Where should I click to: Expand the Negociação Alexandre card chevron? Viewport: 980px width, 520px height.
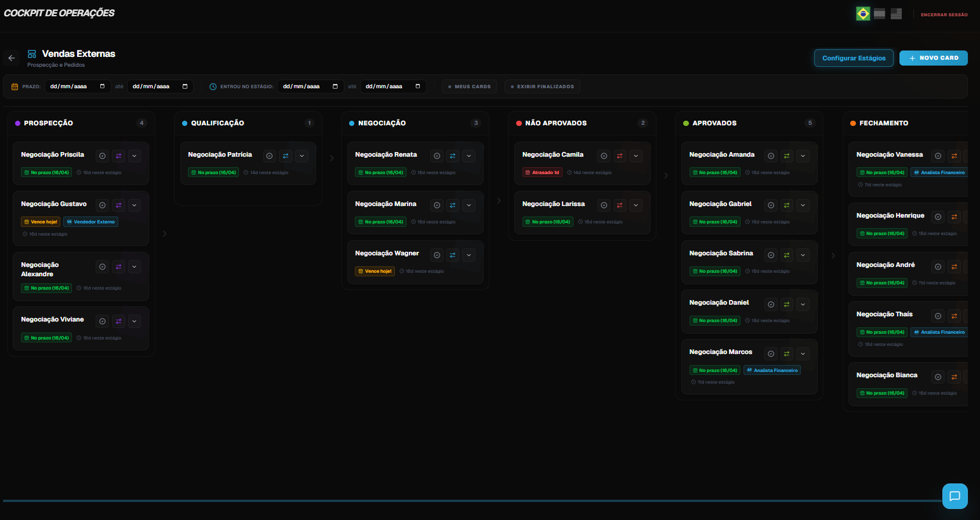135,267
